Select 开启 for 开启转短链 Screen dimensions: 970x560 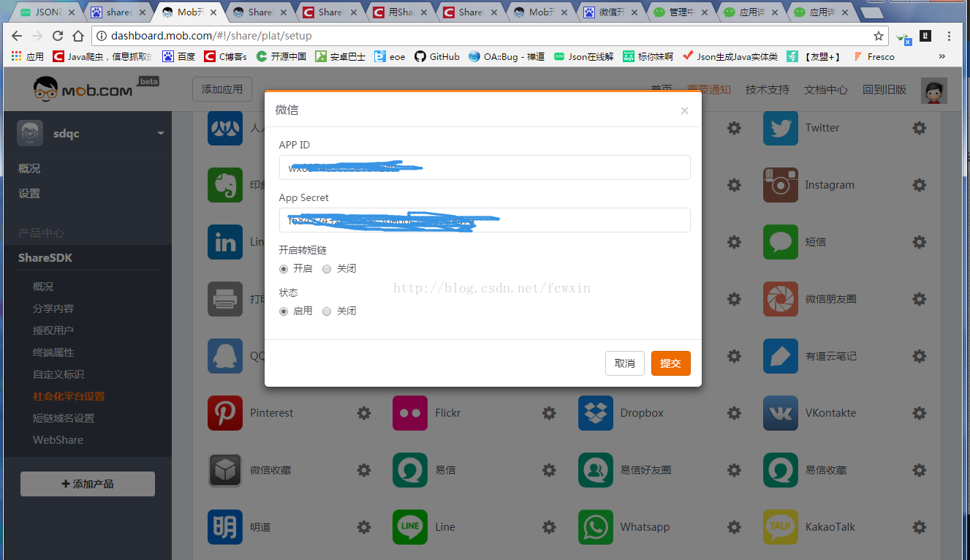coord(284,268)
